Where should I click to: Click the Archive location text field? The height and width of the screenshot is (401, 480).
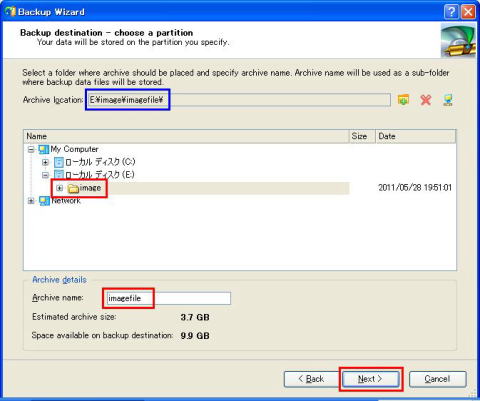tap(239, 100)
